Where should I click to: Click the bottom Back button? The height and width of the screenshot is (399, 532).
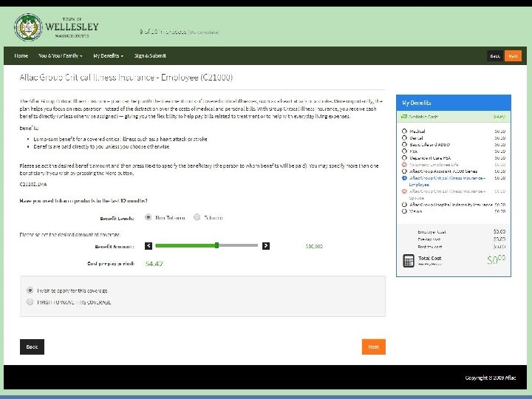click(x=32, y=347)
